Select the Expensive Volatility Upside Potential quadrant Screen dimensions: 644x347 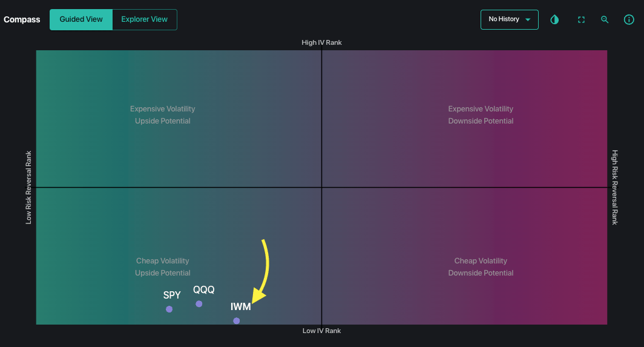(x=163, y=115)
